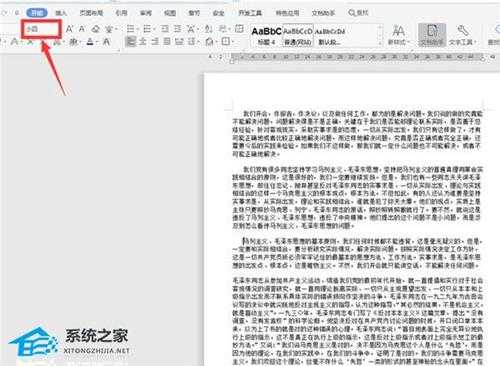Switch to the 视图 tab
The height and width of the screenshot is (366, 500).
coord(170,13)
